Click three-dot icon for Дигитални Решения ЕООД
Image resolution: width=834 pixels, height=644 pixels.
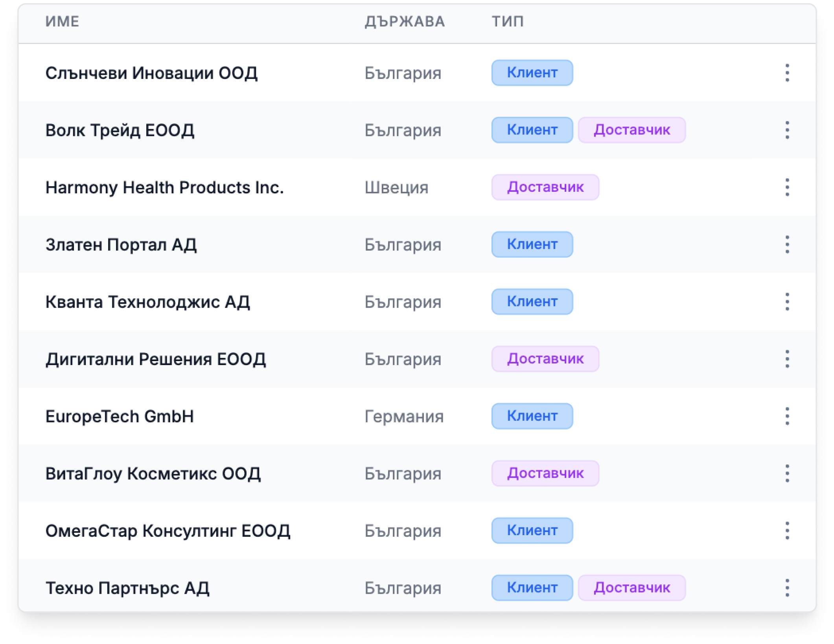[787, 359]
